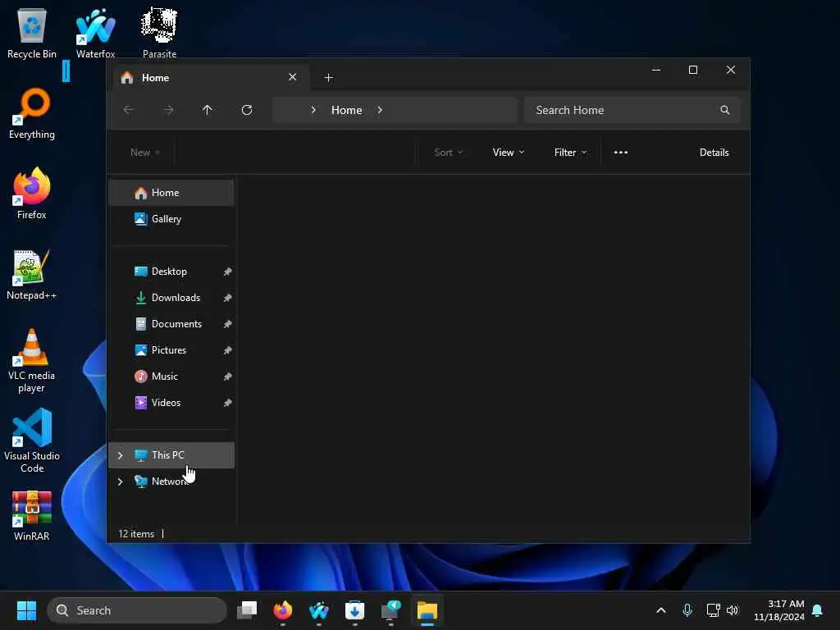
Task: Navigate up one folder level
Action: (x=208, y=110)
